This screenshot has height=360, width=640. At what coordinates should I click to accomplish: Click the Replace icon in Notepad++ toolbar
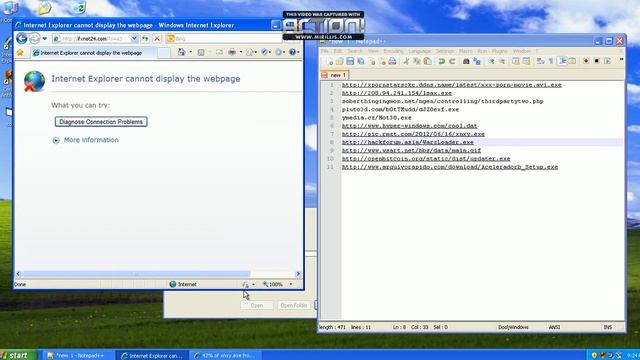(x=477, y=62)
